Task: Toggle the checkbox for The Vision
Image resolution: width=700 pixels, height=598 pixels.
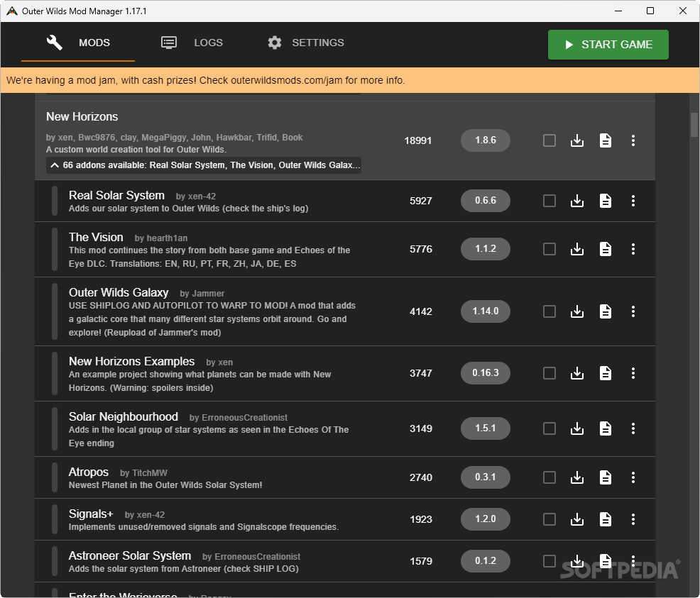Action: tap(549, 249)
